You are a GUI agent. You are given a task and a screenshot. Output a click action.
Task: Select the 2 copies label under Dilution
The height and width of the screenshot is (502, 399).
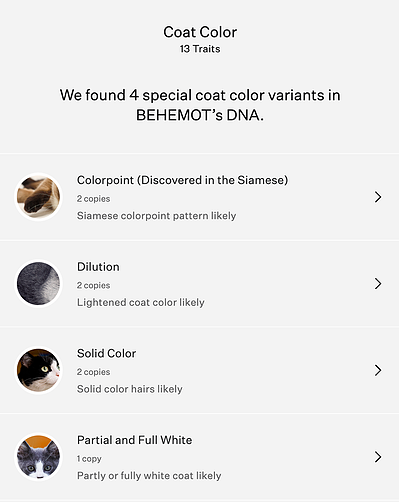click(93, 285)
